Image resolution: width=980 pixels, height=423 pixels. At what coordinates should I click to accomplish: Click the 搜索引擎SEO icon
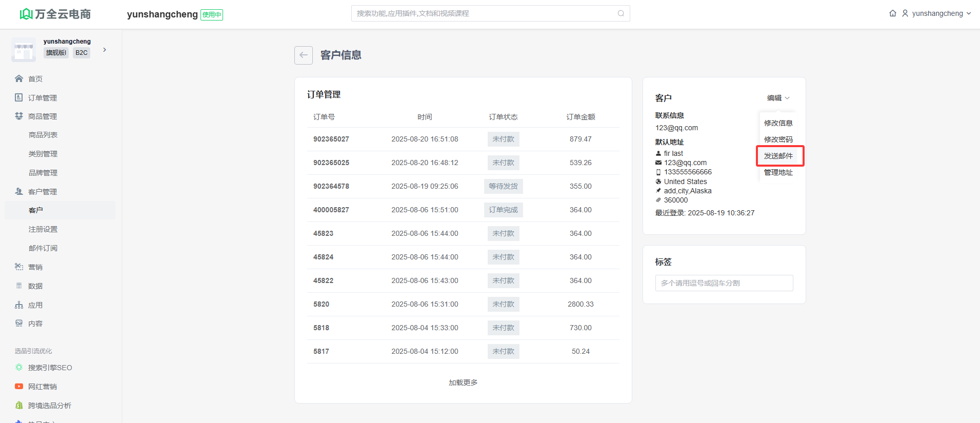[x=19, y=368]
